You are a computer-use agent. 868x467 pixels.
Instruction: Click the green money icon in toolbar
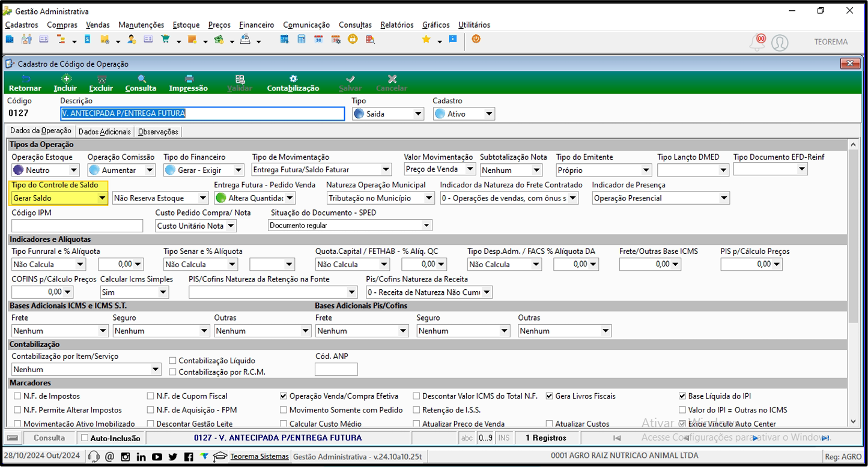coord(218,39)
